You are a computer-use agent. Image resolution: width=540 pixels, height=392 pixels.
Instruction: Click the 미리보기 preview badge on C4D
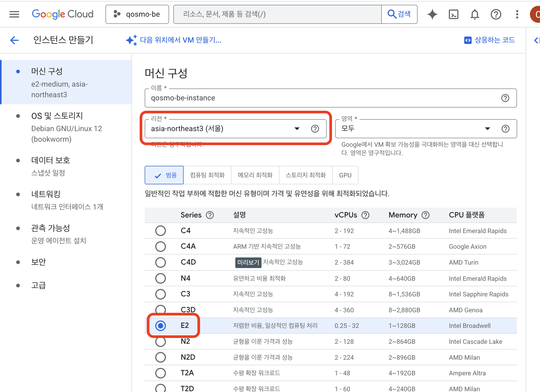(x=248, y=262)
